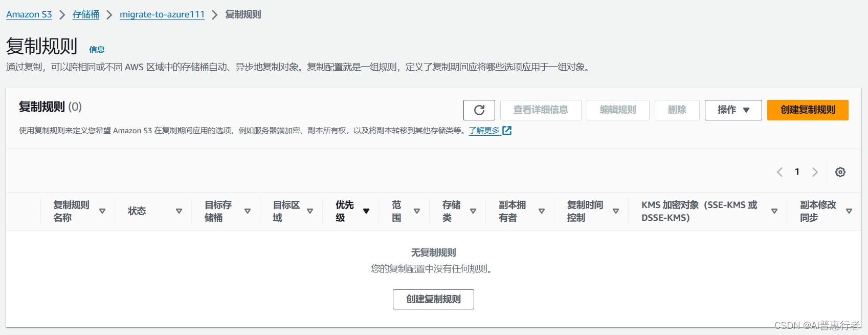Sort by 副本拥有者 column arrow
The image size is (868, 335).
point(542,211)
